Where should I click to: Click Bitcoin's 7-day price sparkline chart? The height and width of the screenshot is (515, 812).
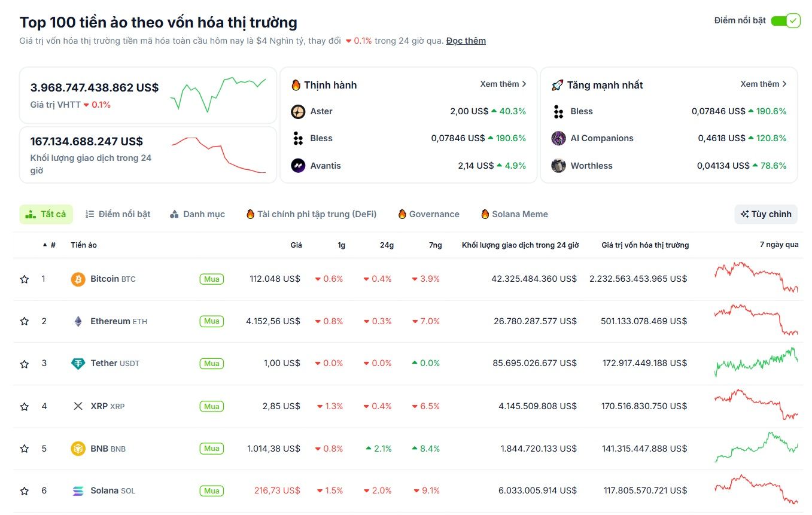pos(755,279)
